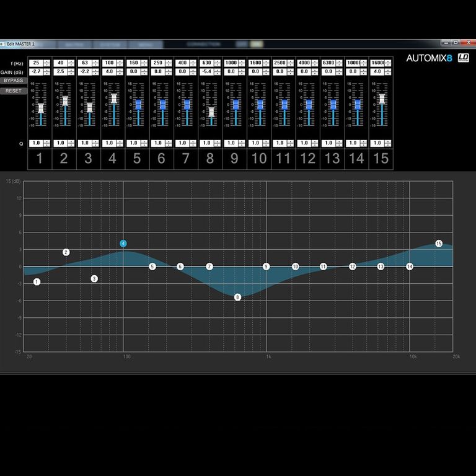Increase band 1 frequency with up arrow
The height and width of the screenshot is (476, 476).
click(47, 61)
